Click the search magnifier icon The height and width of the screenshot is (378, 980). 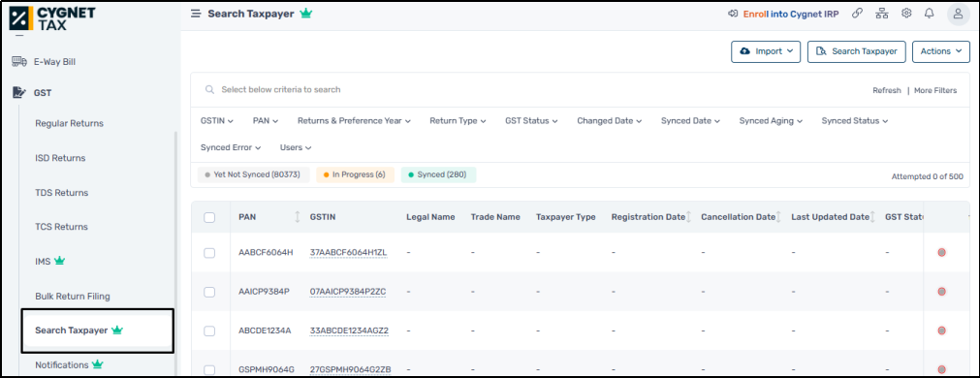210,90
